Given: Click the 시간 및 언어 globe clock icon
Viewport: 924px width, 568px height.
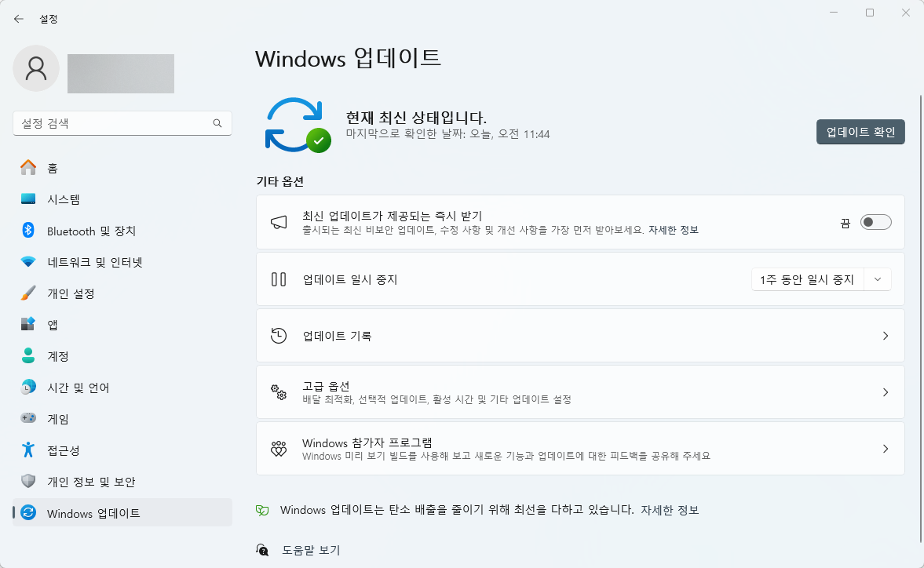Looking at the screenshot, I should click(28, 388).
